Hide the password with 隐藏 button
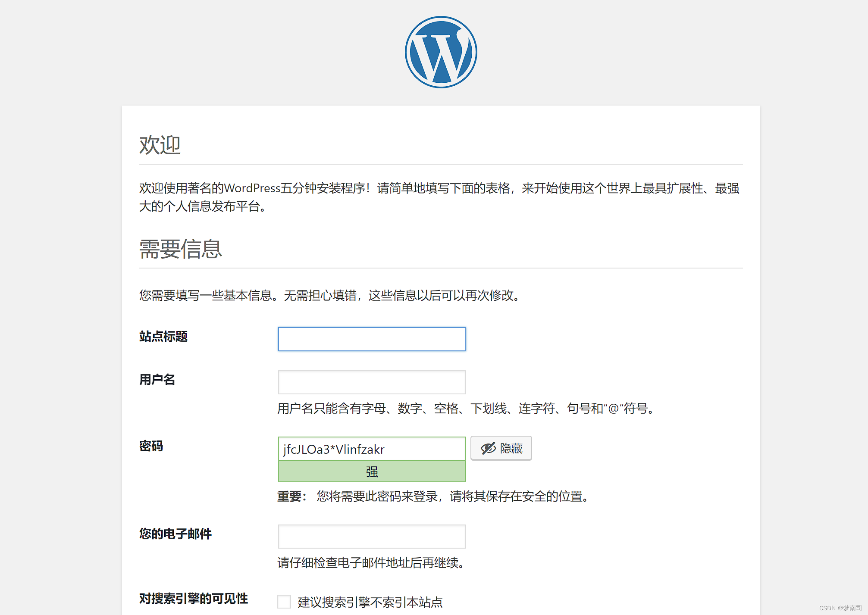This screenshot has width=868, height=615. (501, 448)
